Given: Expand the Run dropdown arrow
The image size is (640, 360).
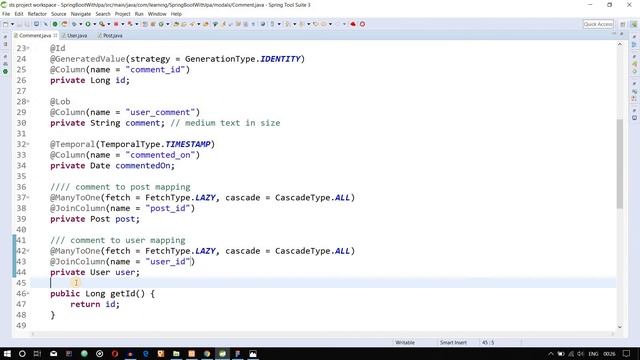Looking at the screenshot, I should coord(94,24).
